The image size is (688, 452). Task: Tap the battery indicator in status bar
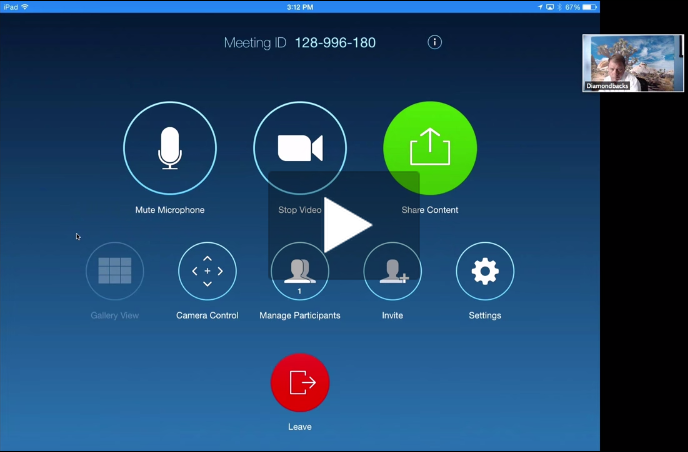(588, 6)
